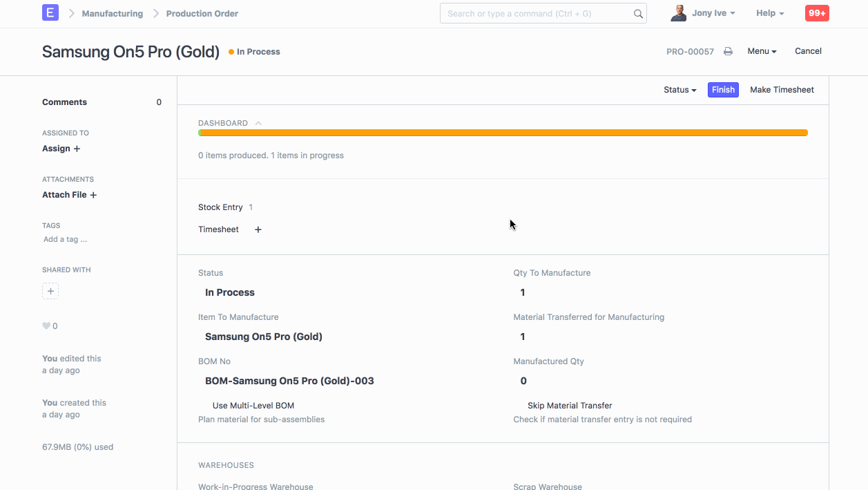The width and height of the screenshot is (868, 490).
Task: Click the plus icon next to Timesheet
Action: pyautogui.click(x=258, y=229)
